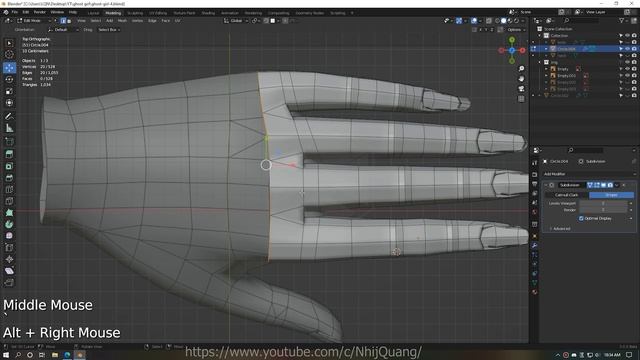Open the Select Box drag dropdown
640x360 pixels.
(109, 30)
